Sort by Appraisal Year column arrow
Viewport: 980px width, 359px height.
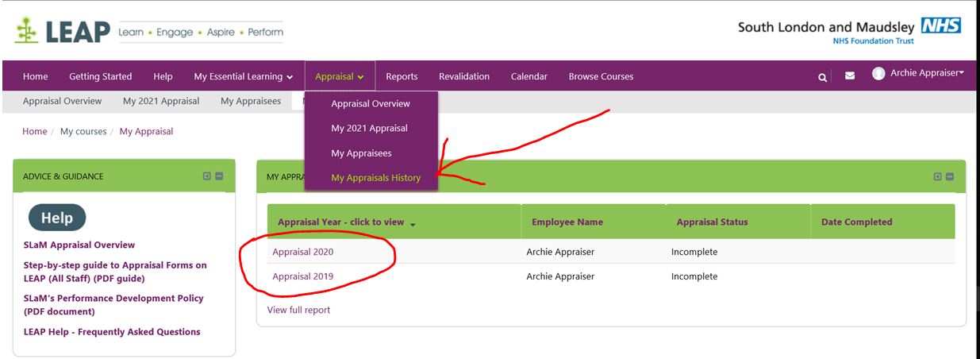(413, 224)
